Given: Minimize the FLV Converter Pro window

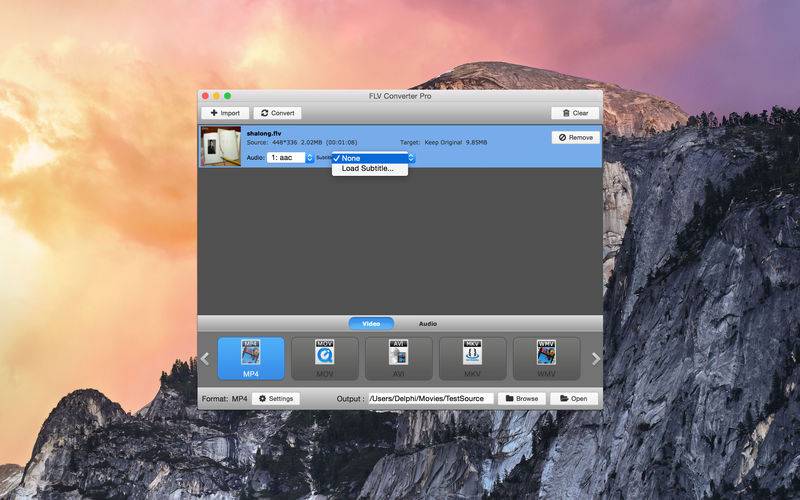Looking at the screenshot, I should point(216,96).
